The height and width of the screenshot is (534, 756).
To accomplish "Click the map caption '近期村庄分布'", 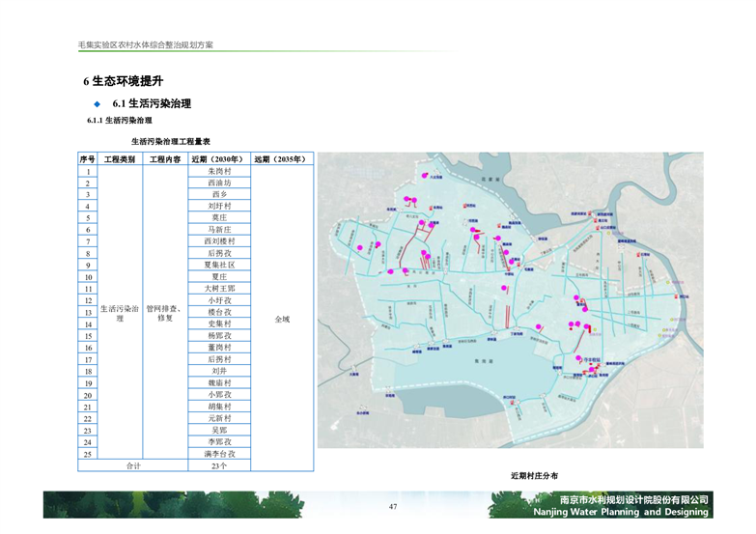I will [x=534, y=477].
